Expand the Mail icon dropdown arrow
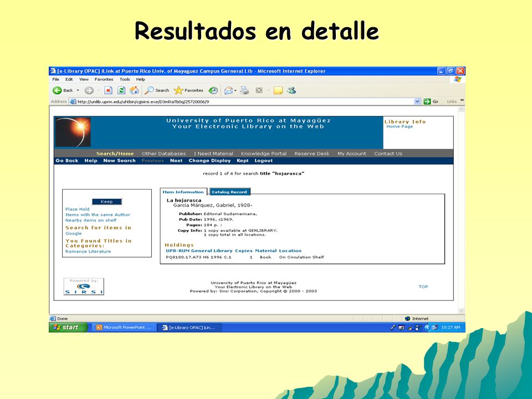Screen dimensions: 532x399 tap(235, 90)
